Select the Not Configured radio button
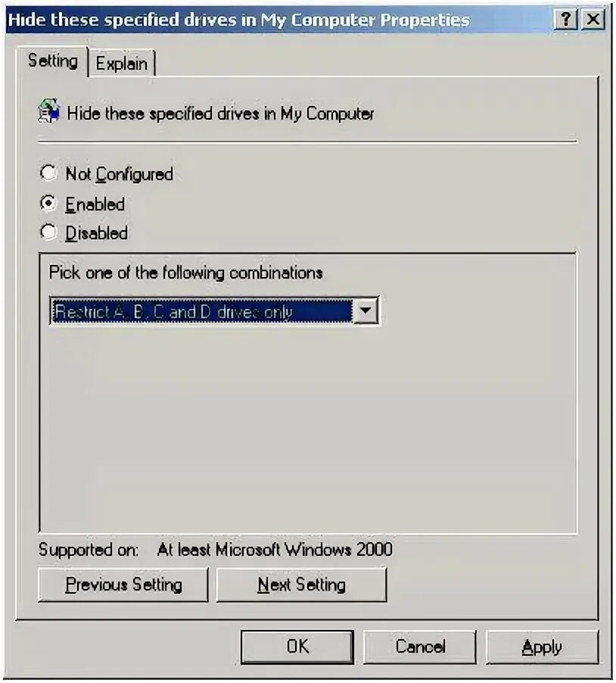Viewport: 616px width, 683px height. click(48, 173)
